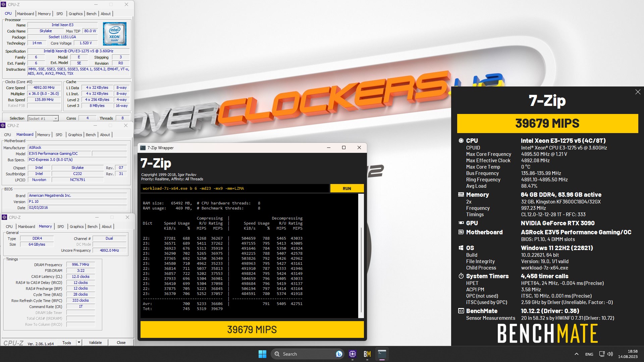This screenshot has height=362, width=644.
Task: Click the CAS# Latency 12.0 clocks value
Action: point(80,277)
